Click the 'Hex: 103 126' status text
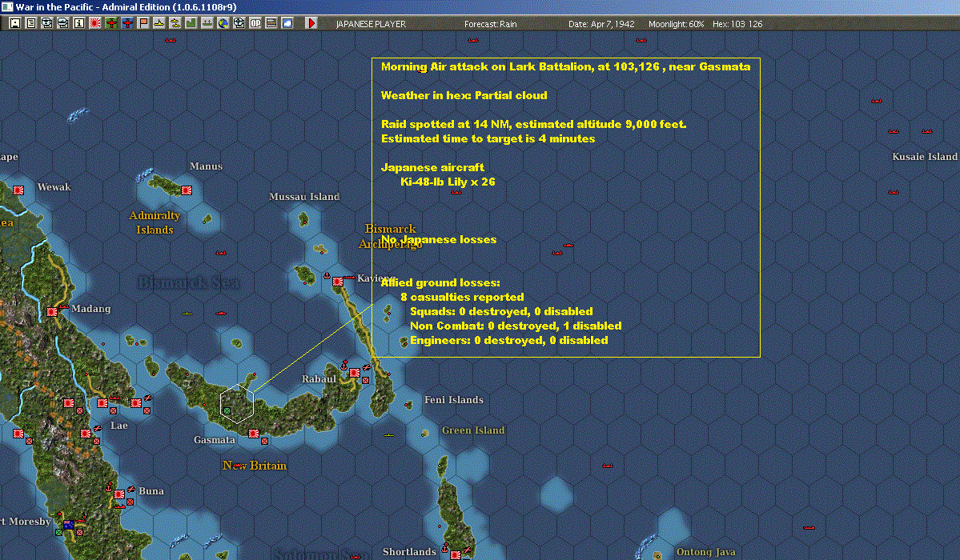960x560 pixels. click(x=737, y=24)
